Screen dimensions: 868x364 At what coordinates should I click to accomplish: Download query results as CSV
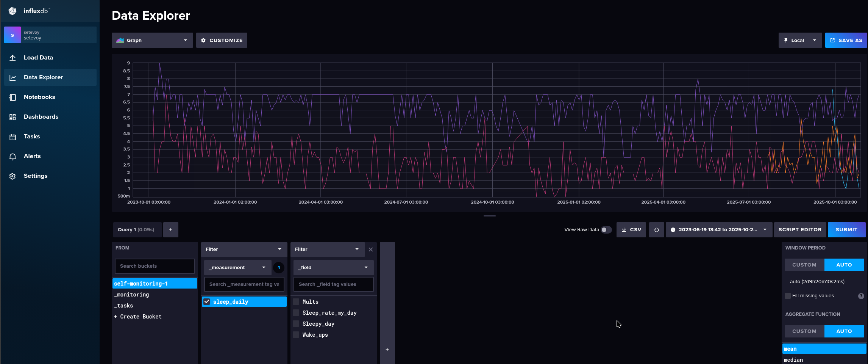pyautogui.click(x=631, y=229)
